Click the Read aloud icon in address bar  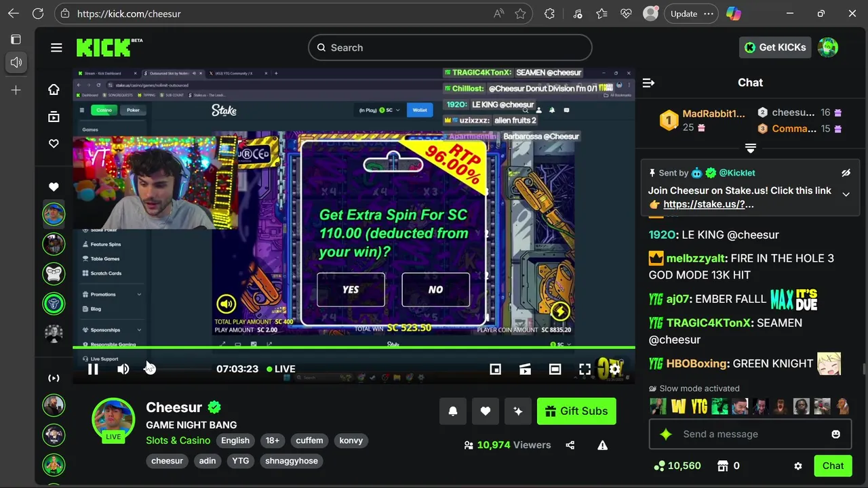click(x=499, y=14)
